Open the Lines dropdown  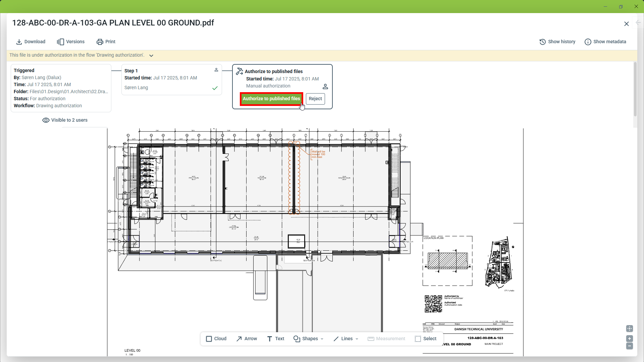click(346, 339)
